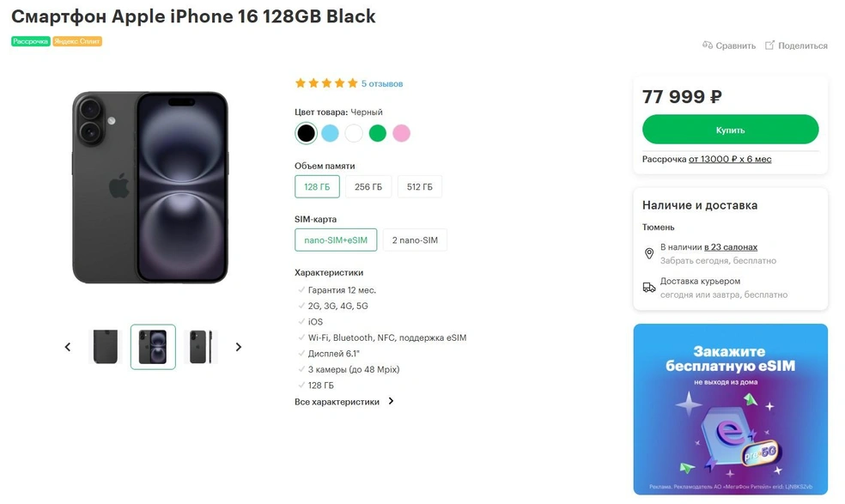
Task: Select 256 ГБ memory option
Action: pos(368,187)
